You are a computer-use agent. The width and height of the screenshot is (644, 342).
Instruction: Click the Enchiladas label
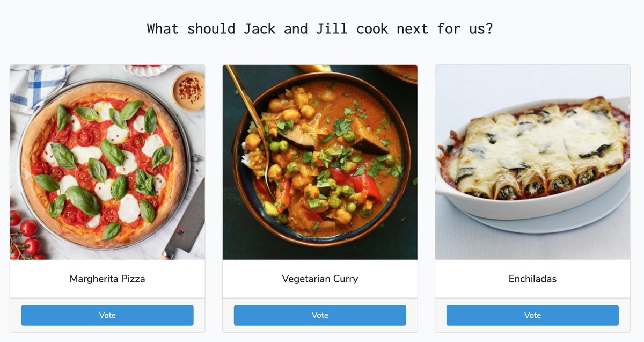point(532,279)
